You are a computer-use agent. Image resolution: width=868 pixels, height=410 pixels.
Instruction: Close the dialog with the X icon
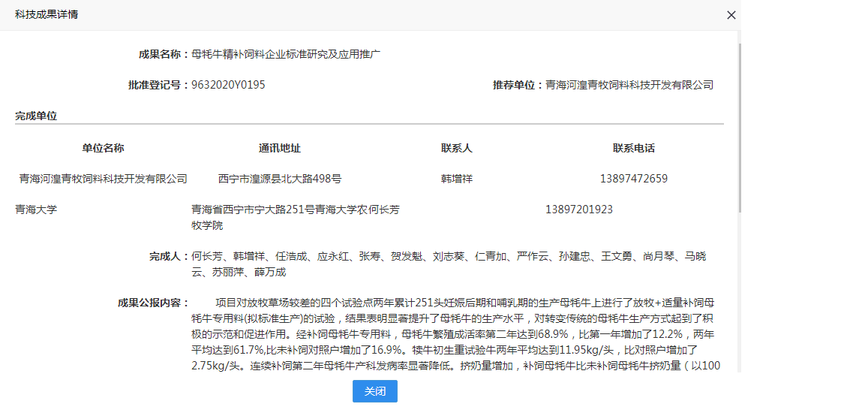coord(731,15)
